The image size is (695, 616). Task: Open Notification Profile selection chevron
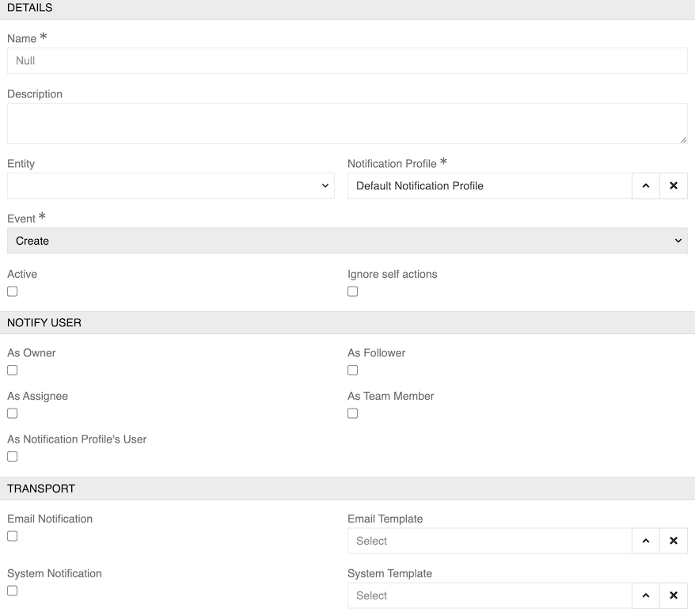(646, 186)
